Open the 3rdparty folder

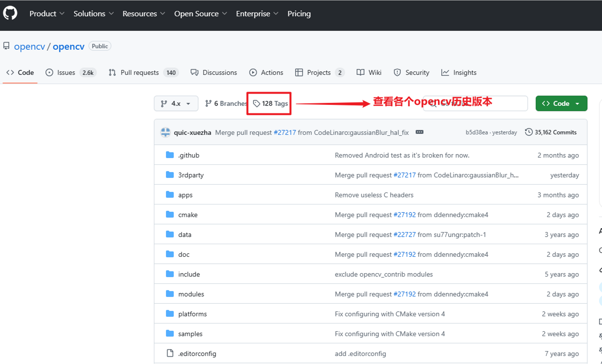(x=191, y=175)
